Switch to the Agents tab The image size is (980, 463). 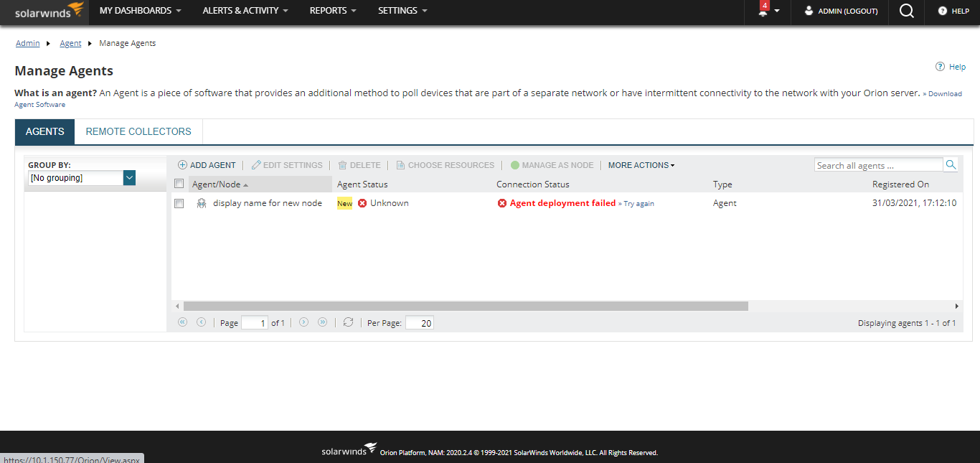click(x=45, y=132)
